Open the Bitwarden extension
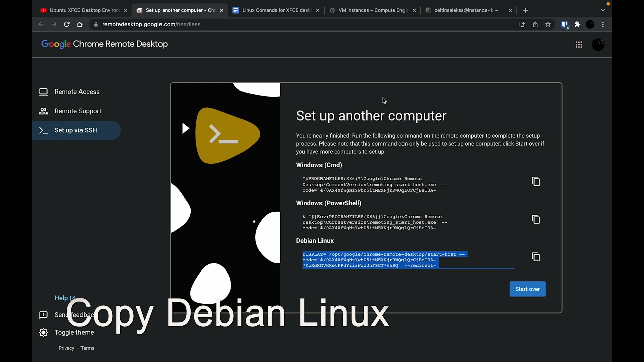This screenshot has width=644, height=362. 565,24
